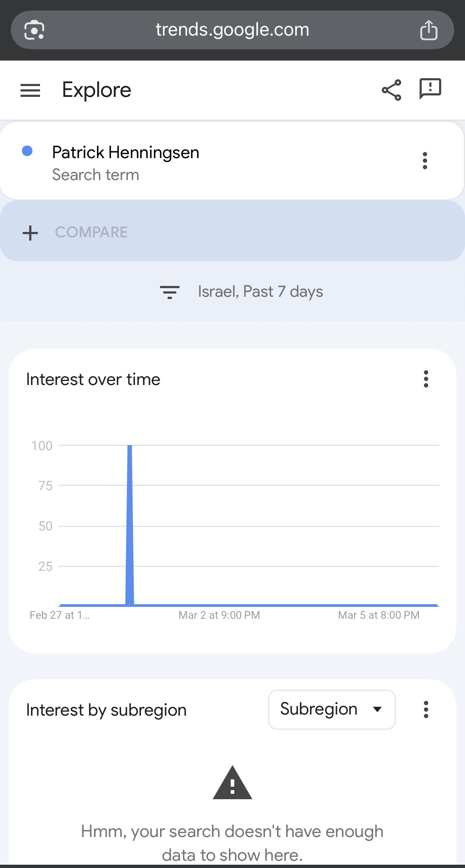Tap the trends.google.com address bar
This screenshot has width=465, height=868.
232,30
